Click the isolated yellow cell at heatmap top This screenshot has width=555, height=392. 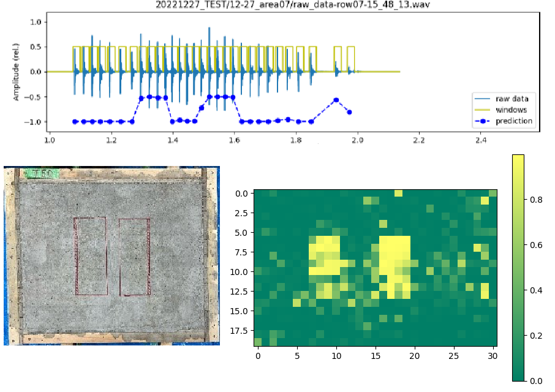[x=398, y=194]
